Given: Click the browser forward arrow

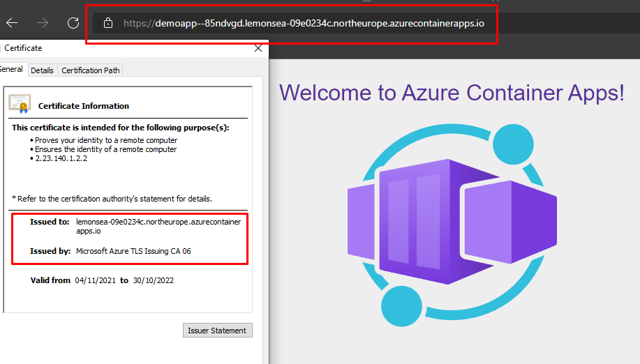Looking at the screenshot, I should [x=43, y=23].
